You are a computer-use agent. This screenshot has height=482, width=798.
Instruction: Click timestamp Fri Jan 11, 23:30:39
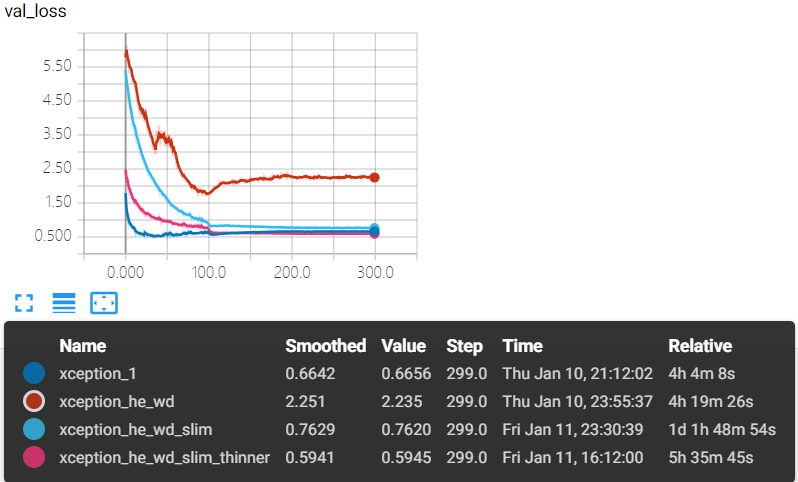coord(573,430)
